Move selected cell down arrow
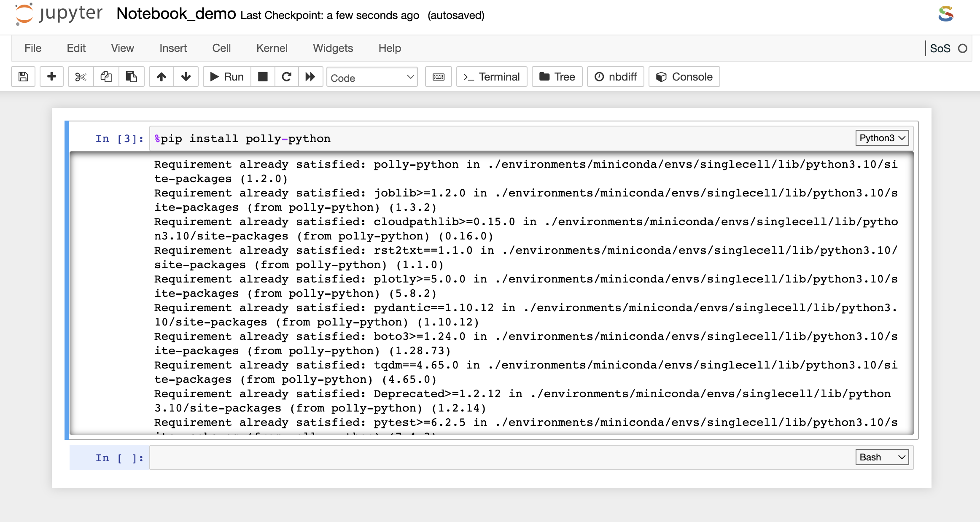Image resolution: width=980 pixels, height=522 pixels. [186, 77]
